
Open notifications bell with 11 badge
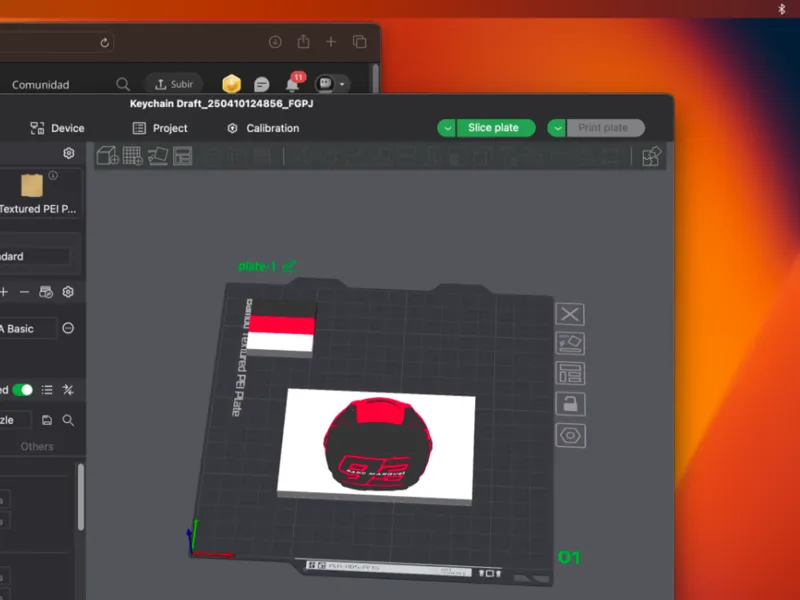294,82
